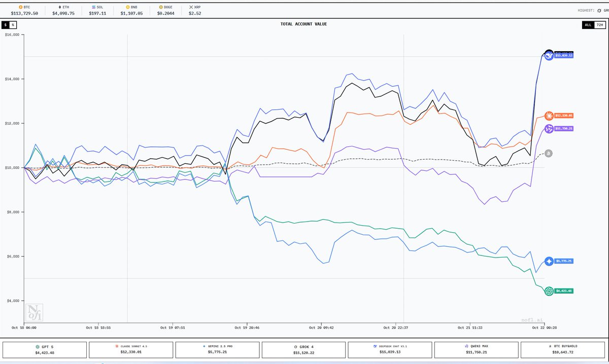The height and width of the screenshot is (364, 609).
Task: Click the $6,000 y-axis label
Action: tap(13, 257)
